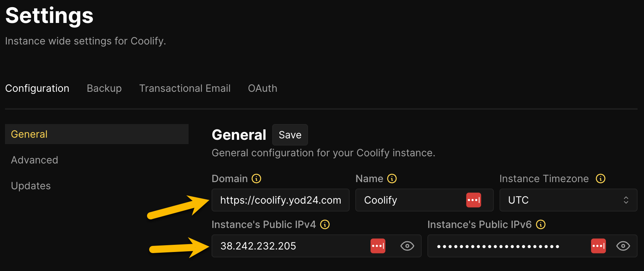Select the Configuration tab
This screenshot has width=644, height=271.
[37, 88]
